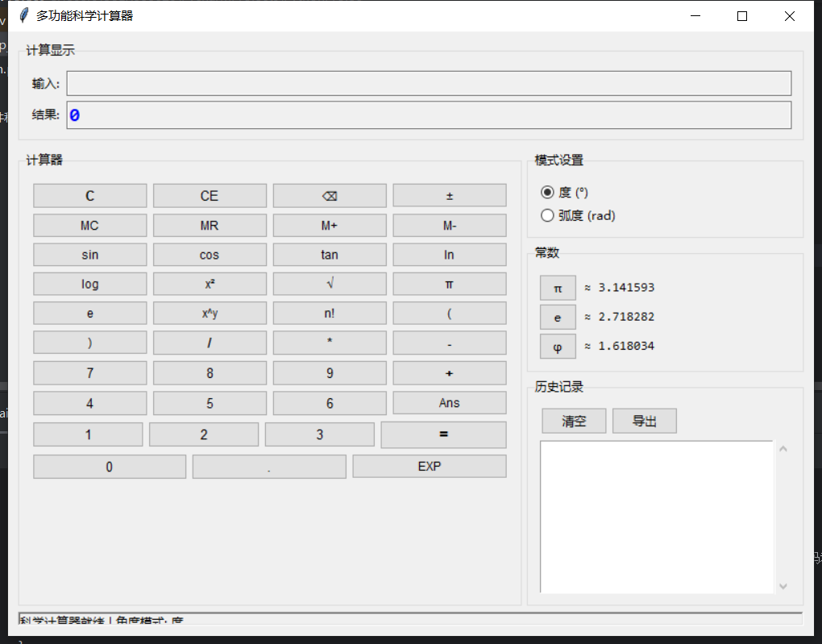Screen dimensions: 822x644
Task: Click the π key on calculator keypad
Action: point(449,284)
